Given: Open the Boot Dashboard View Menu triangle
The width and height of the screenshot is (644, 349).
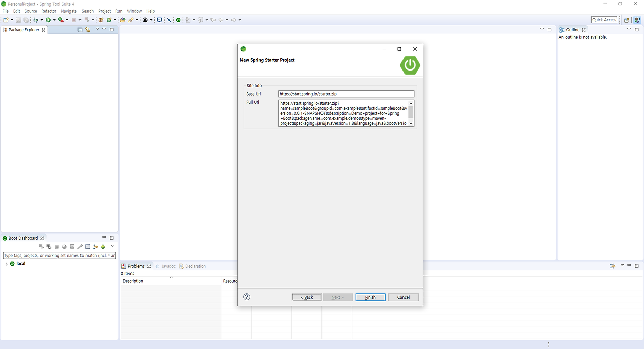Looking at the screenshot, I should pos(113,246).
